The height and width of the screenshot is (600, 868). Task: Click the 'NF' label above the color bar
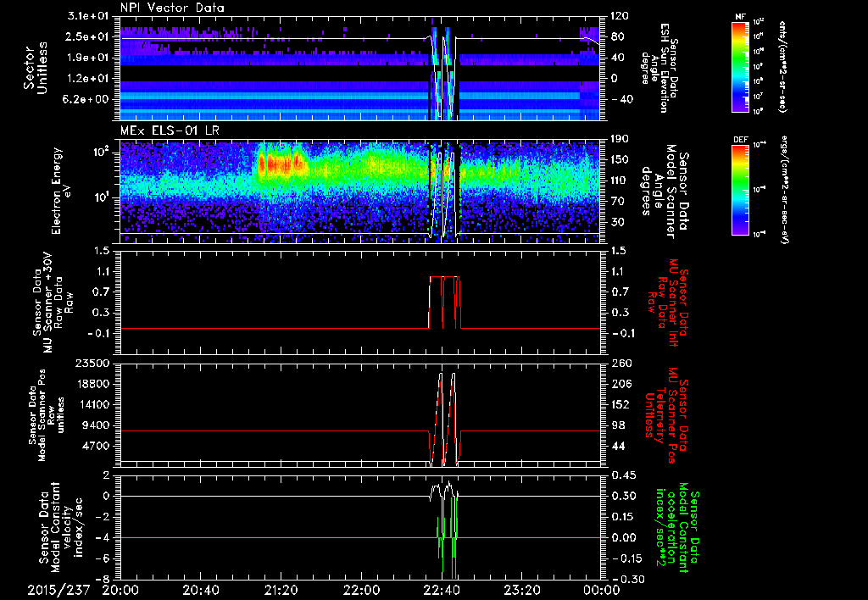pyautogui.click(x=741, y=17)
